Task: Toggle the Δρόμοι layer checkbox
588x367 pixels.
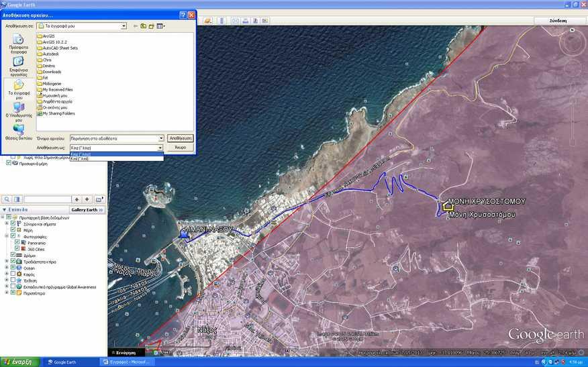Action: point(13,255)
